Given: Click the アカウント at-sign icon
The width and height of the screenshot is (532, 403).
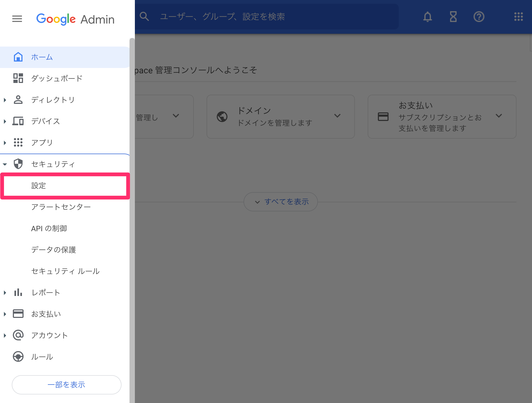Looking at the screenshot, I should [x=18, y=335].
